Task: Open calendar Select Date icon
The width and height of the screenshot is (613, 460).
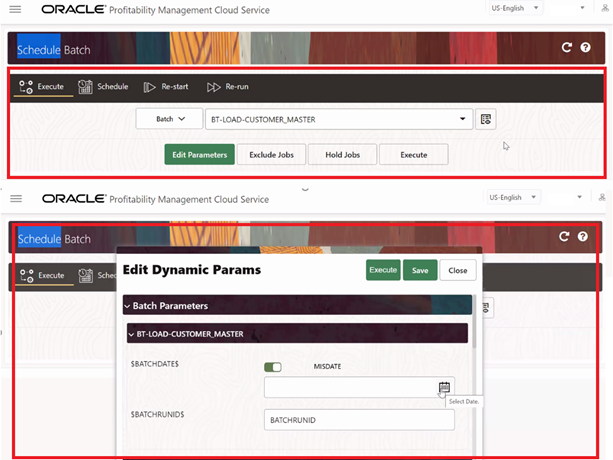Action: (444, 387)
